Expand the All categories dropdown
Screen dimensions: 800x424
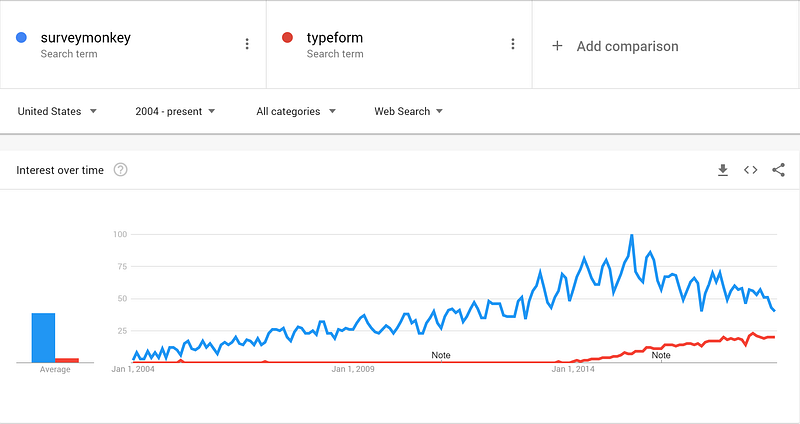tap(296, 111)
